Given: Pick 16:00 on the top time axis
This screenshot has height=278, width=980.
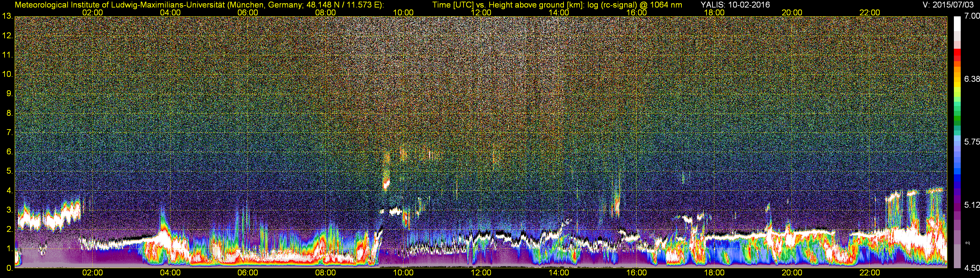Looking at the screenshot, I should pyautogui.click(x=636, y=12).
